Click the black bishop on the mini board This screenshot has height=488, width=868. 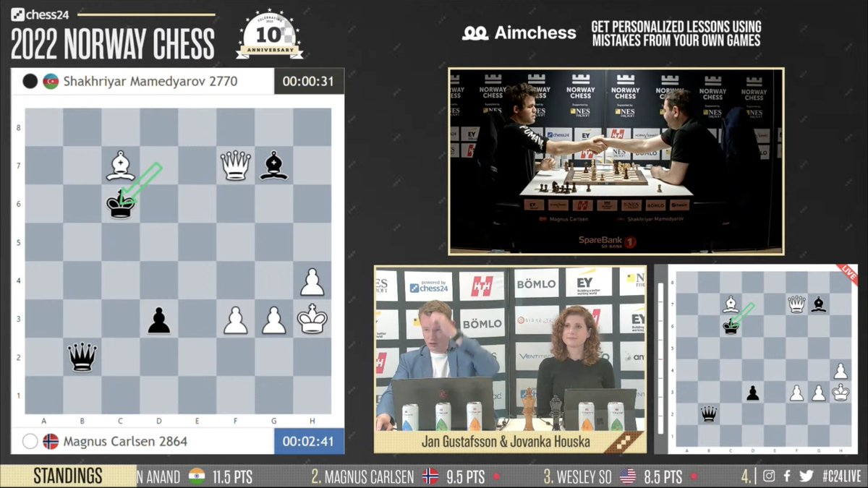coord(818,304)
